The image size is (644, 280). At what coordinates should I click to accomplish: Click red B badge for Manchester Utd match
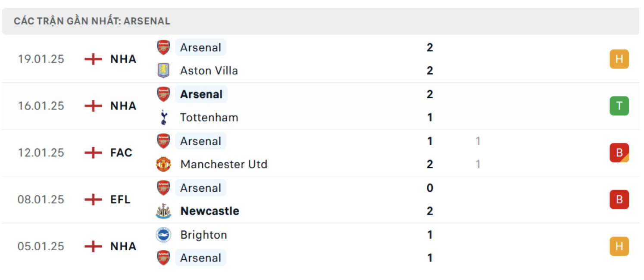click(619, 152)
